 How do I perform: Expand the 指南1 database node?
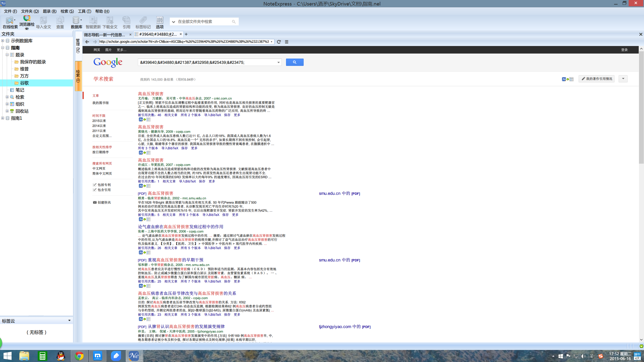pos(3,118)
